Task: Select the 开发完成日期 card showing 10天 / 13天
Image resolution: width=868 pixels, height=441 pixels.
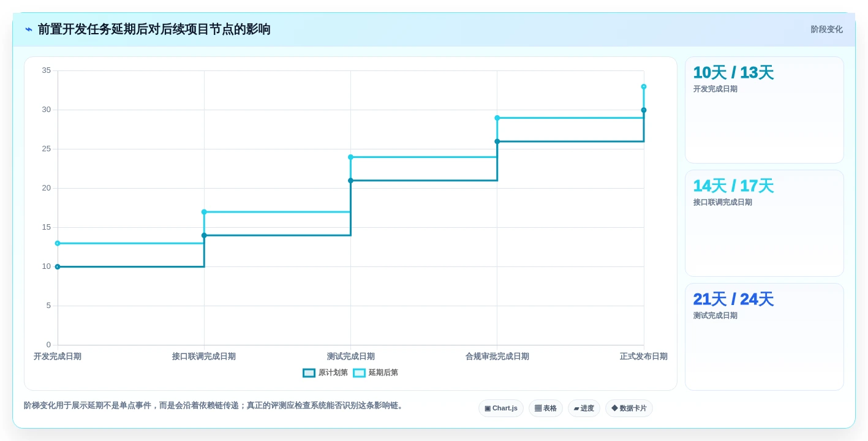Action: tap(764, 110)
